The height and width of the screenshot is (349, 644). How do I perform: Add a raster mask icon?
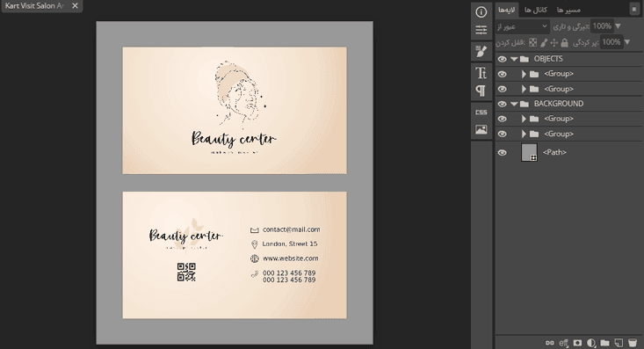click(x=577, y=343)
